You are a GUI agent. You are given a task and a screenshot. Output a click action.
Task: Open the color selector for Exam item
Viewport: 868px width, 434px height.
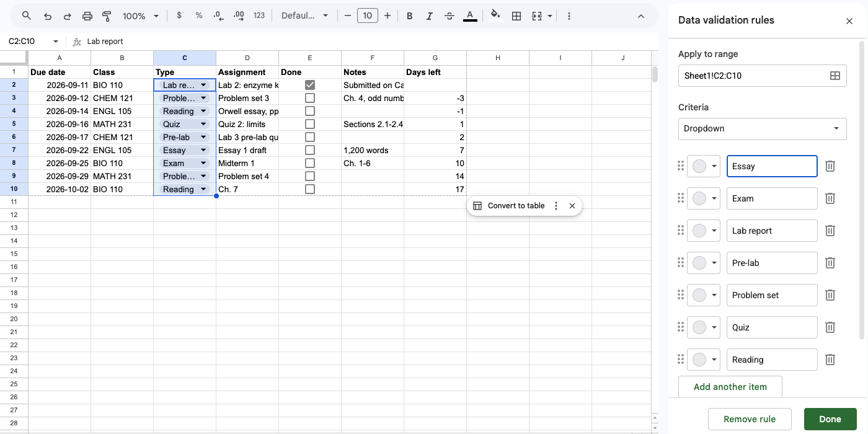704,198
